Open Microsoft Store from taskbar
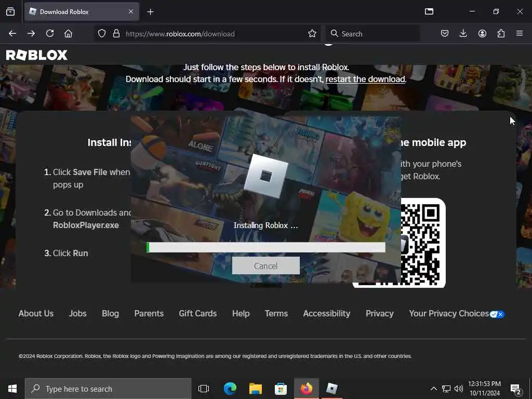The image size is (532, 399). [281, 389]
